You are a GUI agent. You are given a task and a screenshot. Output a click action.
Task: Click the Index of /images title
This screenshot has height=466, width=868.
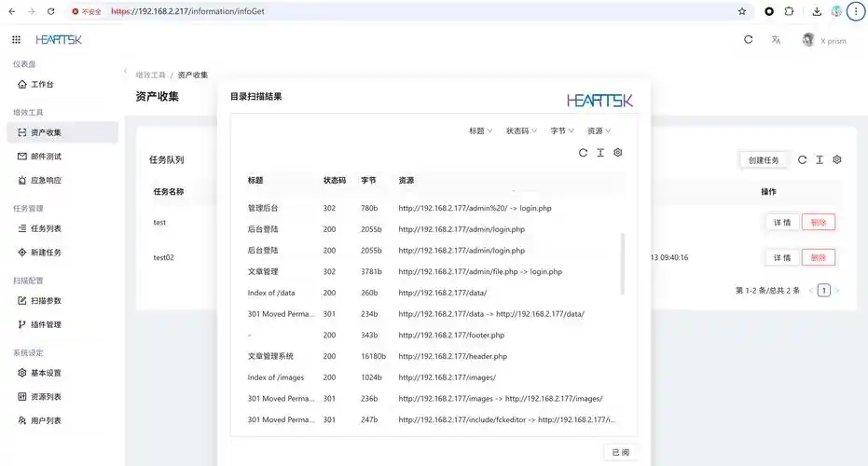tap(276, 377)
